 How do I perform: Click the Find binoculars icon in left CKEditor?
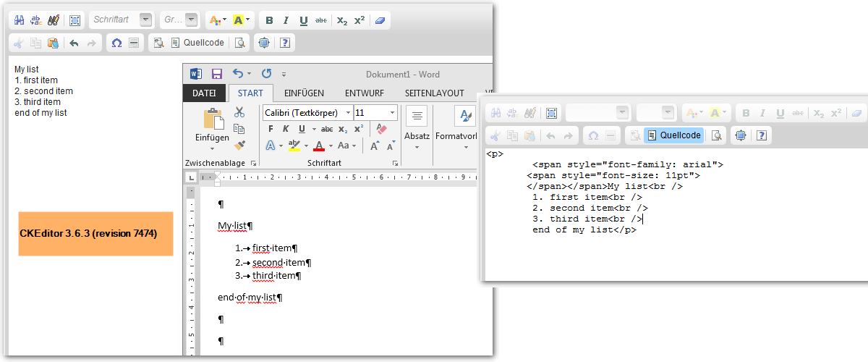click(x=20, y=20)
